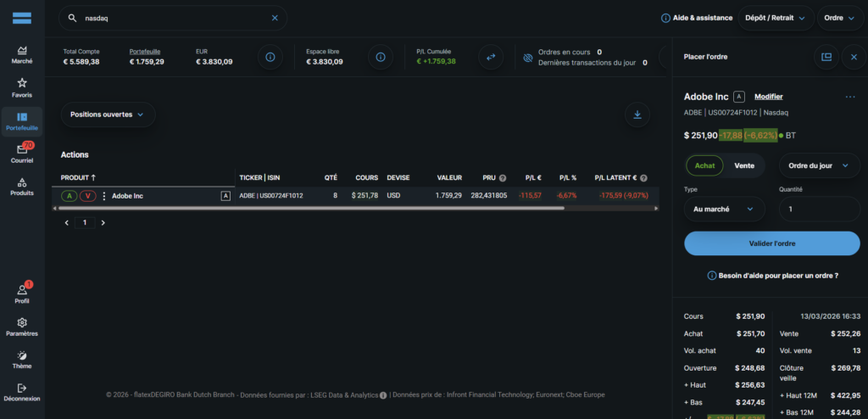868x419 pixels.
Task: Expand the Ordre du jour dropdown
Action: [819, 165]
